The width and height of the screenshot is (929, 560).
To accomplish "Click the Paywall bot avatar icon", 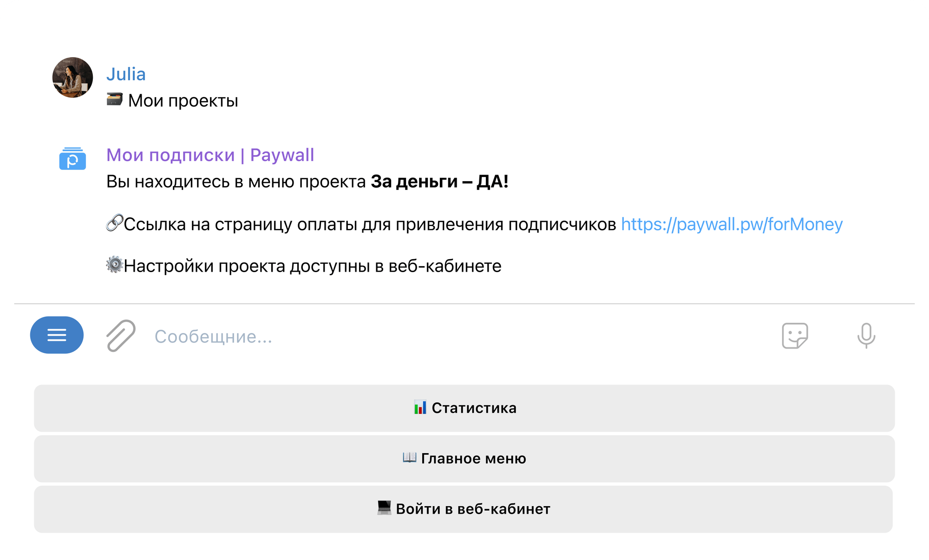I will coord(72,159).
